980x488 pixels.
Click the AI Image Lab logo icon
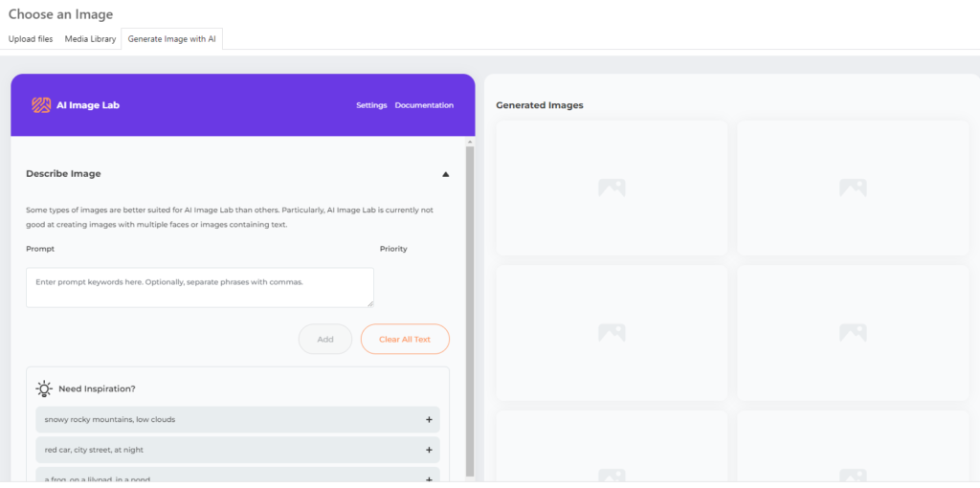41,105
